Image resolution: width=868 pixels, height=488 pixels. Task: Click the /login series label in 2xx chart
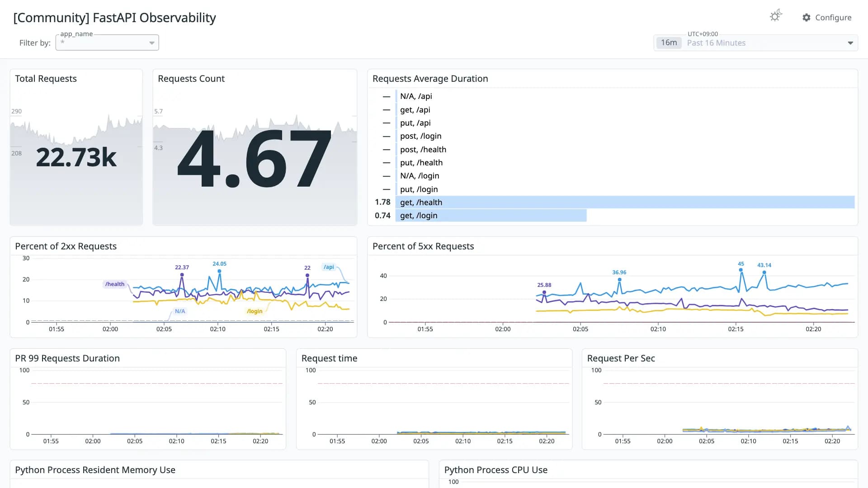[x=255, y=311]
